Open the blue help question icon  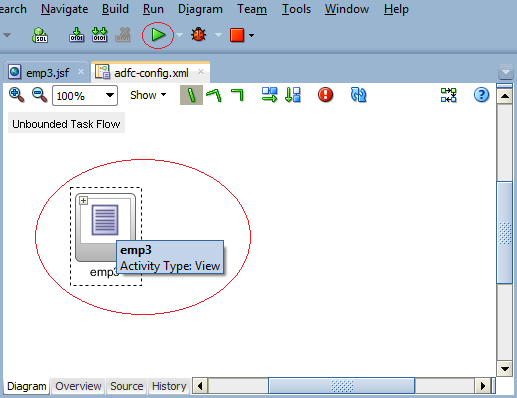coord(481,95)
